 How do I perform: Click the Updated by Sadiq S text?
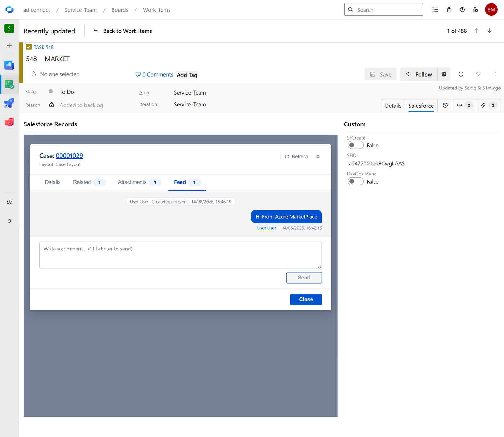(x=470, y=88)
